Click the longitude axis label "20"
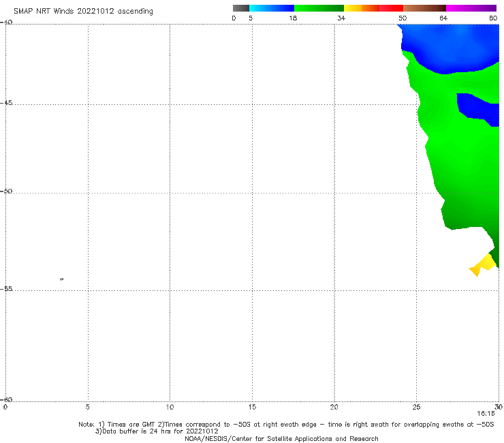 coord(334,407)
